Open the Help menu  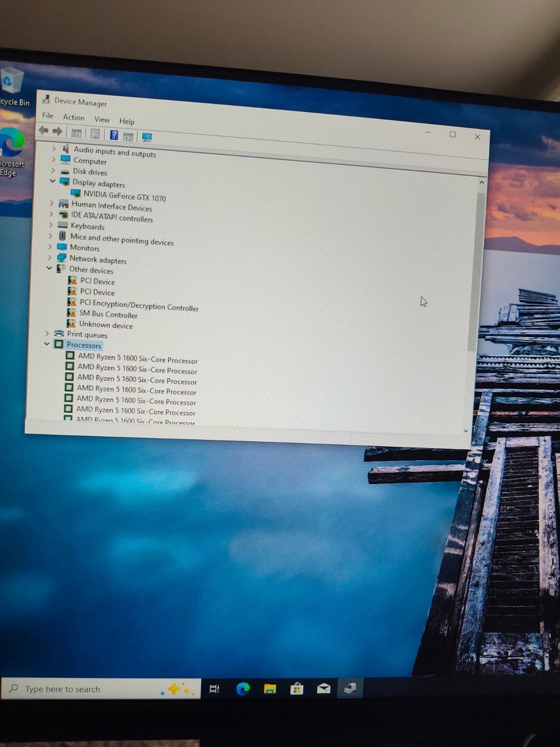coord(126,121)
